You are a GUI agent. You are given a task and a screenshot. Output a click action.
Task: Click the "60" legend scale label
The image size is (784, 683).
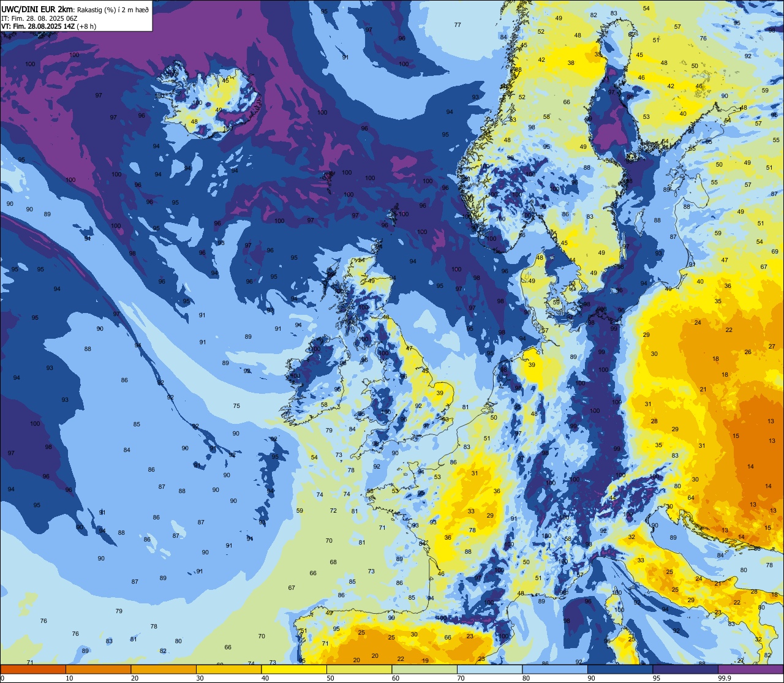tap(396, 678)
